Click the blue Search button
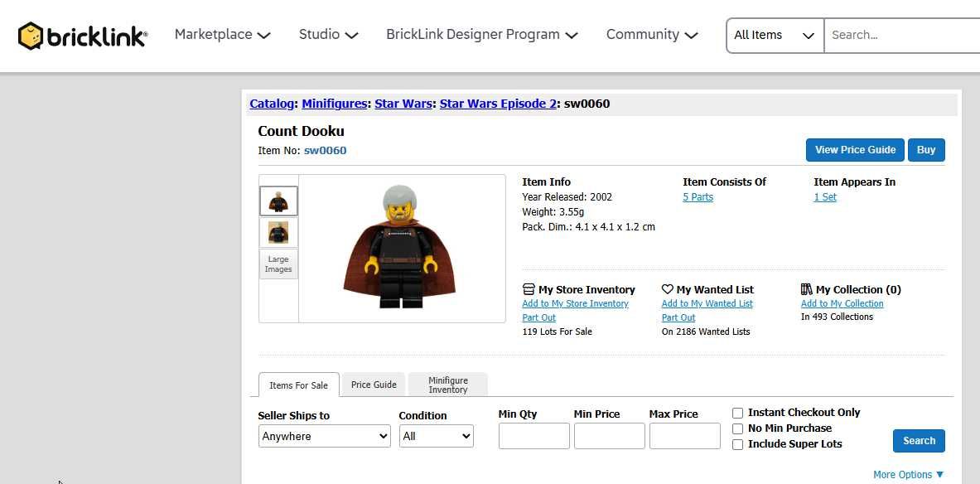This screenshot has width=980, height=484. tap(919, 441)
